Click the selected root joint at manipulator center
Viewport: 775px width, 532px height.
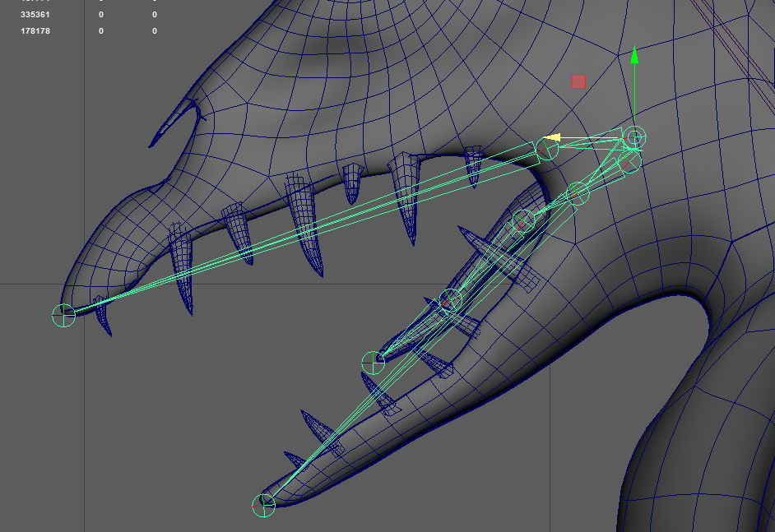tap(634, 137)
